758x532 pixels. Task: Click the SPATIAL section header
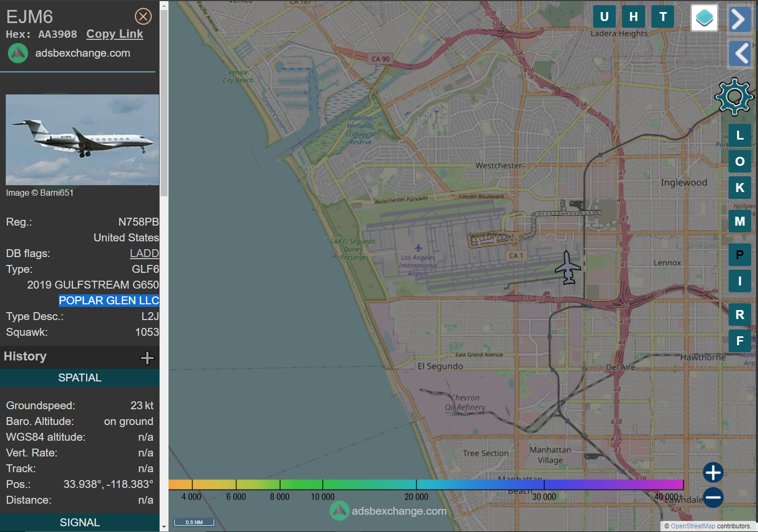click(80, 378)
